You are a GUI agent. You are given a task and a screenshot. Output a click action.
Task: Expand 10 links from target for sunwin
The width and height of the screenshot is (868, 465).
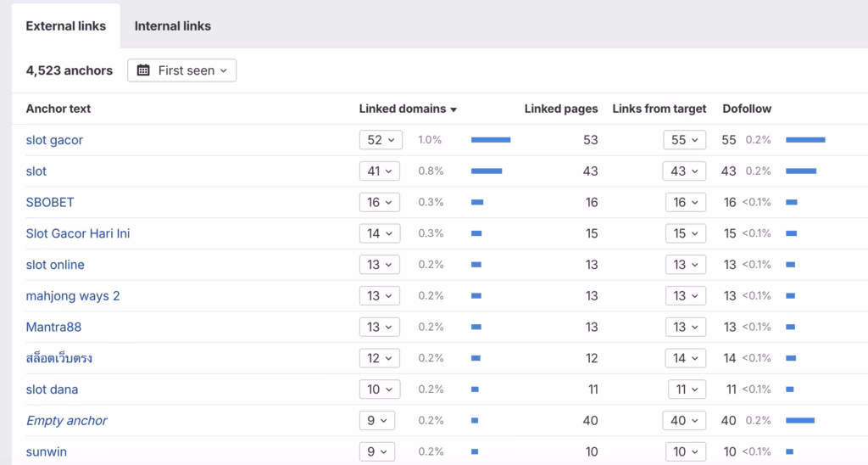point(685,451)
